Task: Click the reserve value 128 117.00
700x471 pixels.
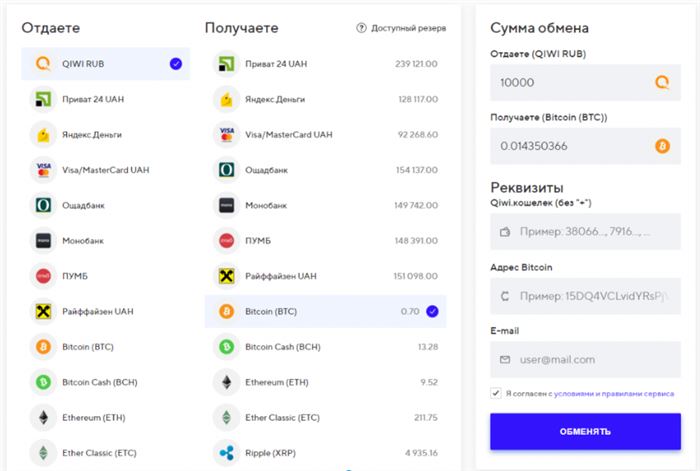Action: pyautogui.click(x=418, y=99)
